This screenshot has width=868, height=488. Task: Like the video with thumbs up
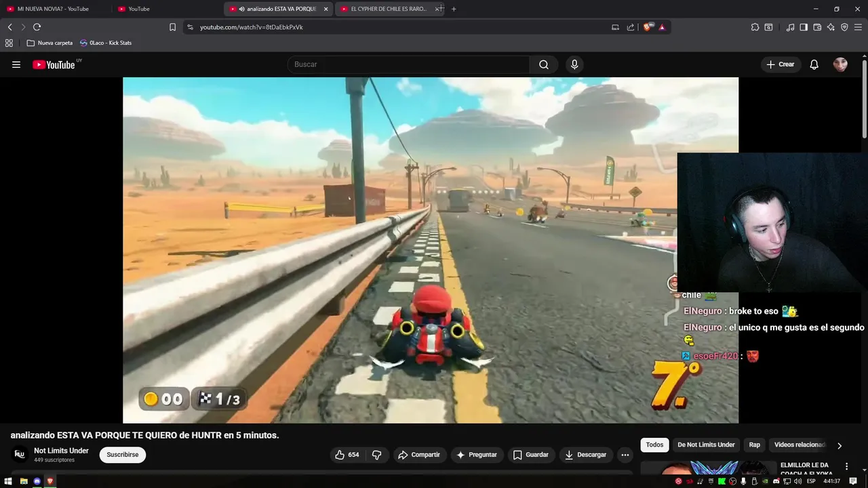(x=347, y=455)
